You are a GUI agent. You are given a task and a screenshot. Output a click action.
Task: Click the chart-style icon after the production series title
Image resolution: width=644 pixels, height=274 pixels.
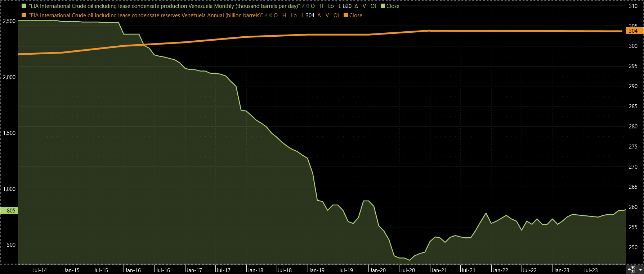point(304,6)
